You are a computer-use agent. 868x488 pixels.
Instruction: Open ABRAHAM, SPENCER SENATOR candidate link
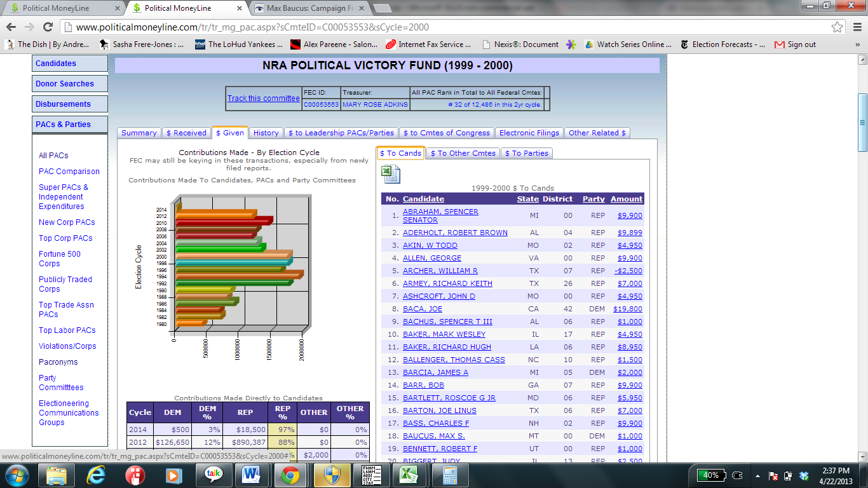(440, 216)
